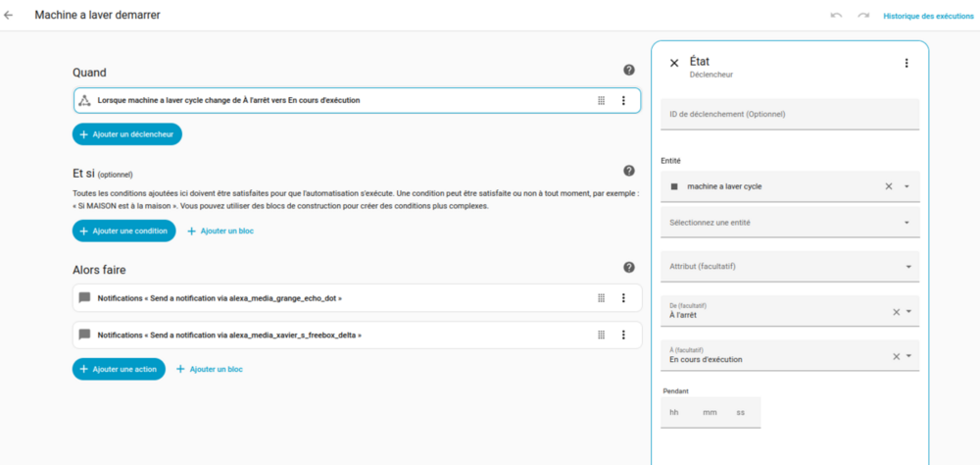Focus ID de déclenchement input field
This screenshot has height=465, width=980.
[790, 114]
